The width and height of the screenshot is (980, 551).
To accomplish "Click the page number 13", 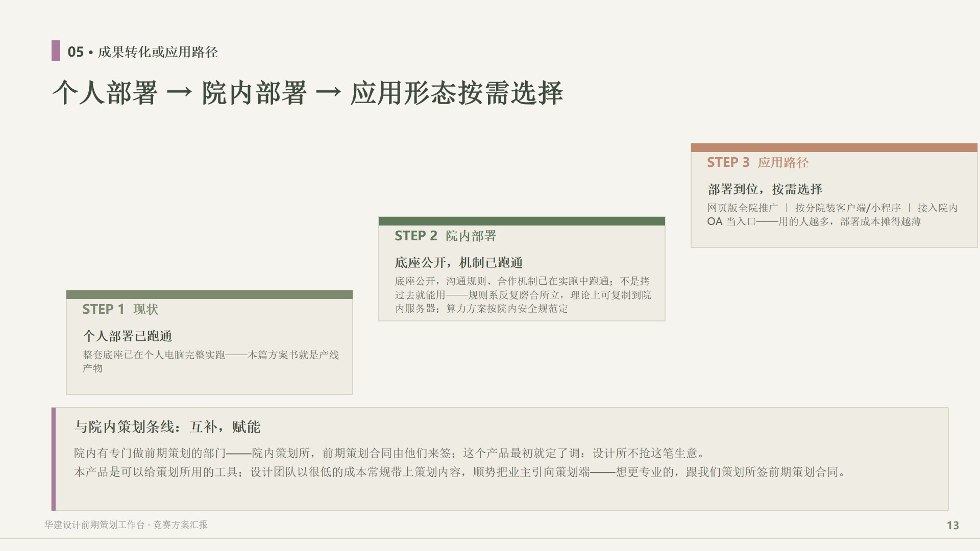I will (952, 525).
